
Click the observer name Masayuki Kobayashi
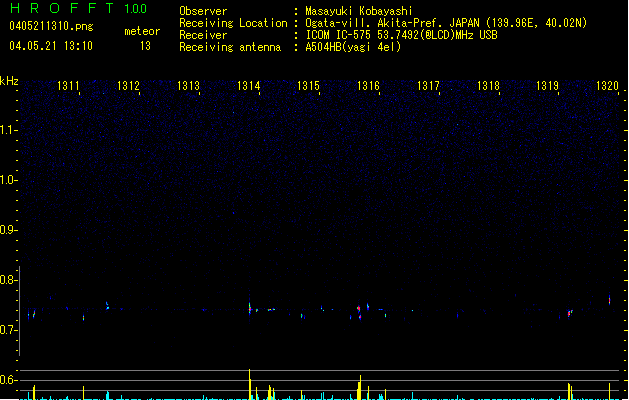(x=359, y=11)
